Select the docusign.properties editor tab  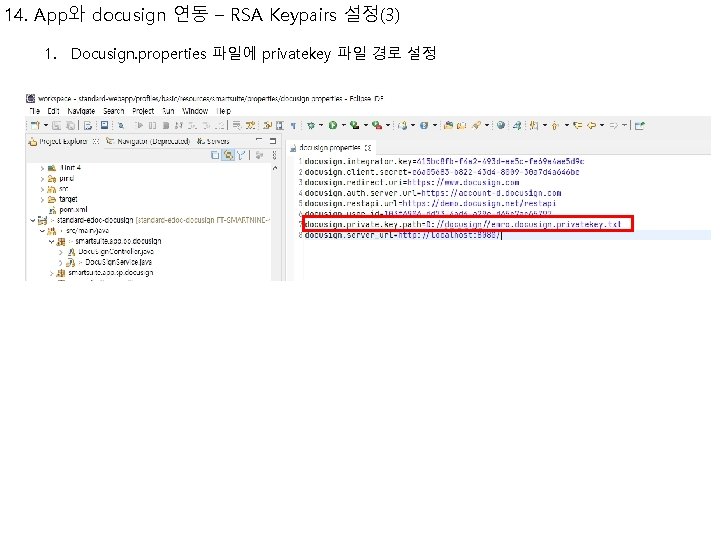pos(329,148)
